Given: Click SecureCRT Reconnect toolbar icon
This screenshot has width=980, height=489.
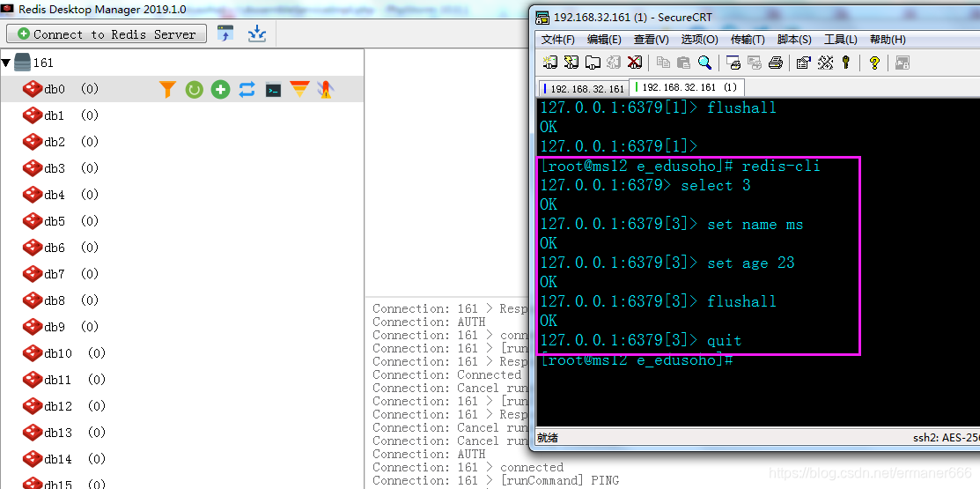Looking at the screenshot, I should click(614, 62).
